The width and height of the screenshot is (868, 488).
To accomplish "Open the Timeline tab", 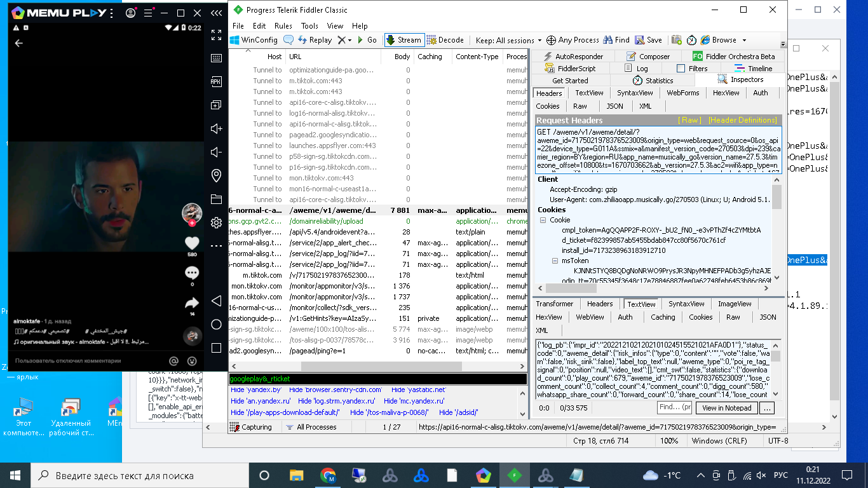I will [x=754, y=69].
